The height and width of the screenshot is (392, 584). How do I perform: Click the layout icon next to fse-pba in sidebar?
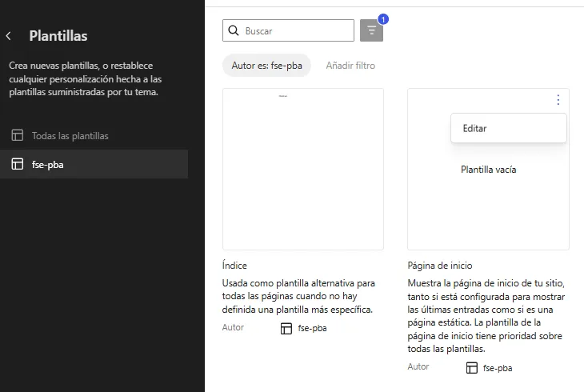click(18, 164)
